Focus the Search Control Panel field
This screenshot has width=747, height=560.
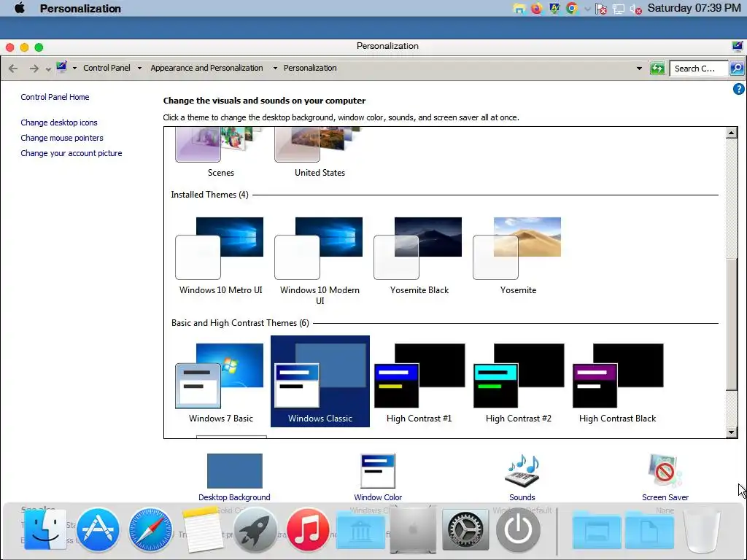coord(698,68)
